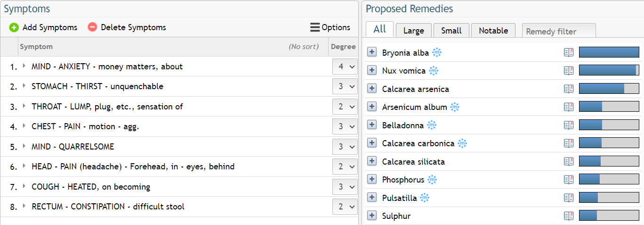Screen dimensions: 644x225
Task: Expand the Bryonia alba remedy plus box
Action: pyautogui.click(x=372, y=52)
